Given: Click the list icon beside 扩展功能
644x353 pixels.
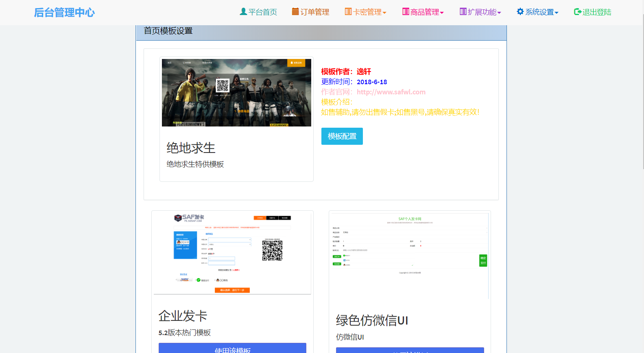Looking at the screenshot, I should (x=463, y=12).
